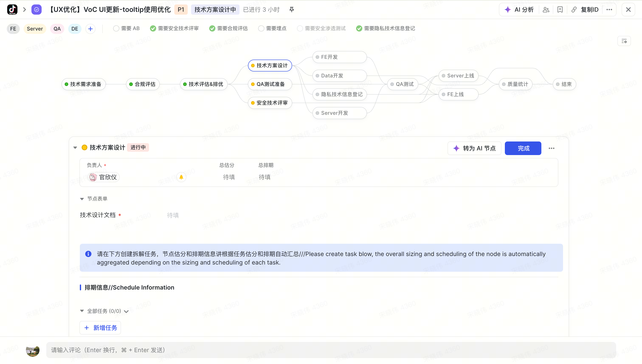Toggle 需要合规评估 checkbox
The image size is (642, 364).
pos(212,28)
